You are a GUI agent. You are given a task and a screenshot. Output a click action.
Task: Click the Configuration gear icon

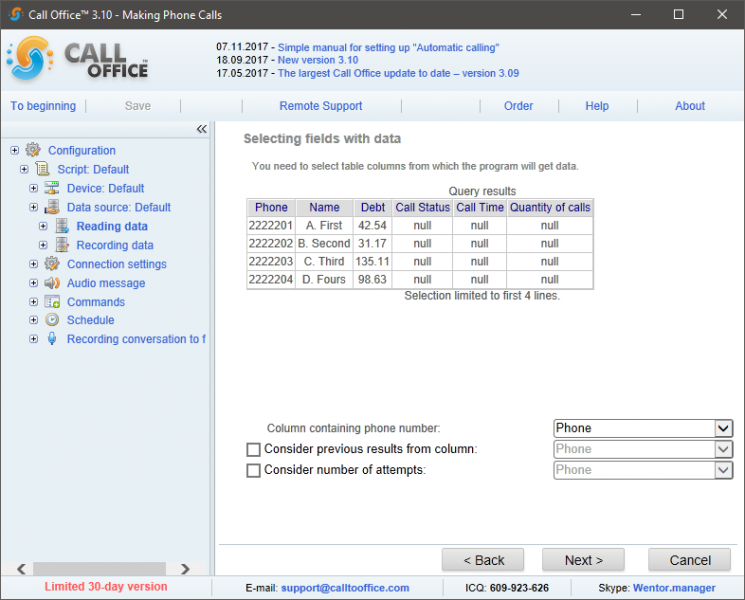33,150
